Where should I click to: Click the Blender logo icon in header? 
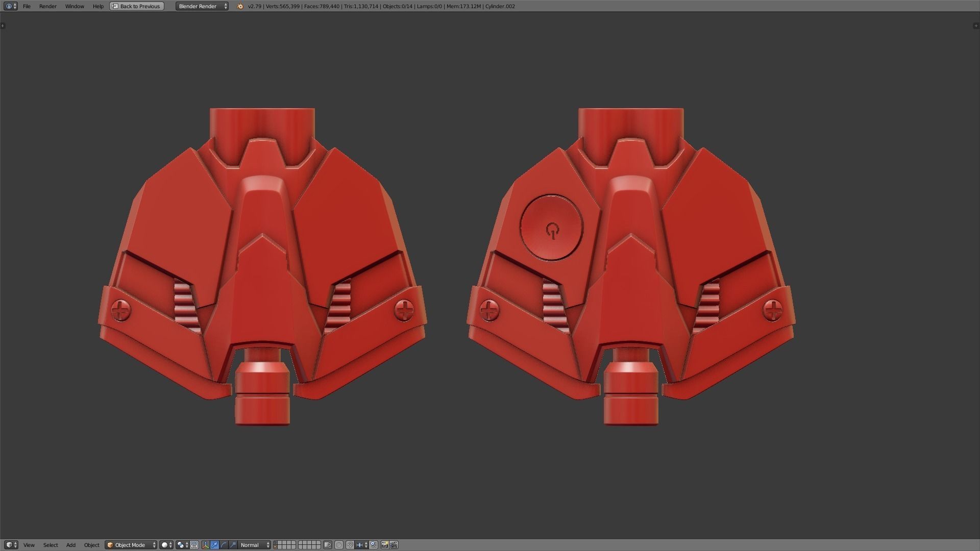tap(240, 6)
